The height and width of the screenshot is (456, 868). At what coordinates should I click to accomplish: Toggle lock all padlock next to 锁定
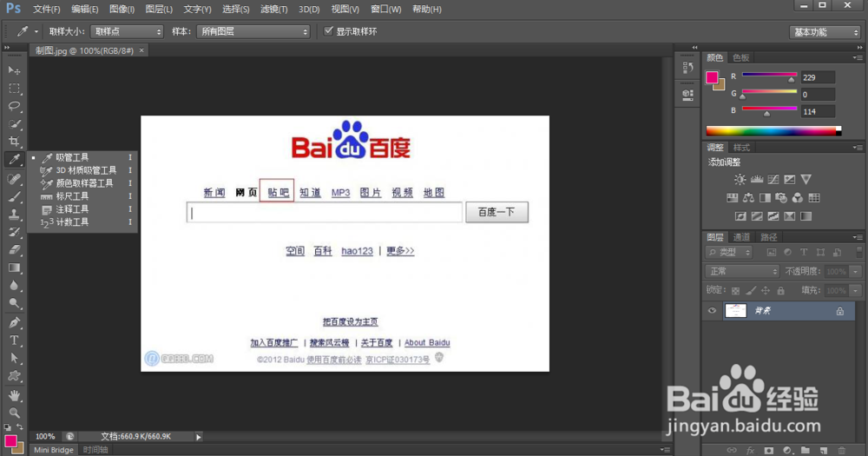[x=780, y=291]
